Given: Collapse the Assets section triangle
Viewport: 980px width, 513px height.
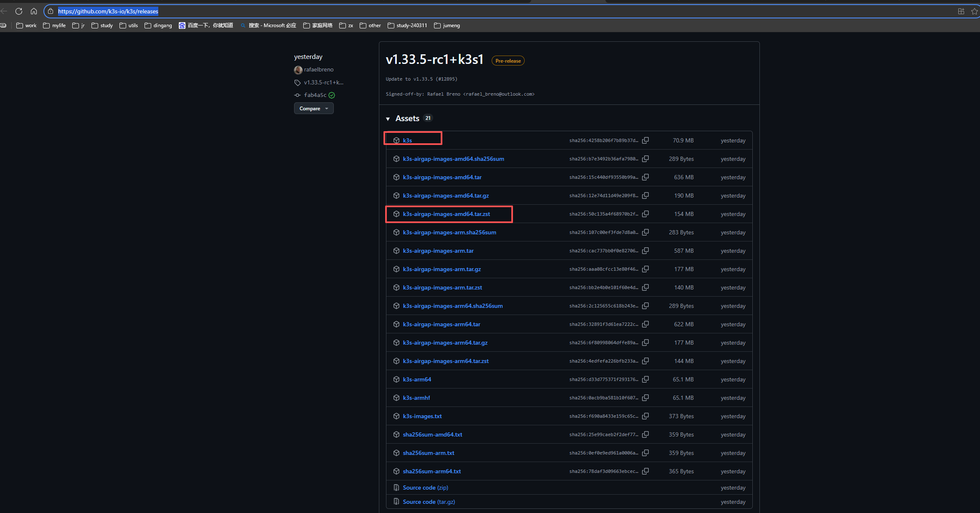Looking at the screenshot, I should point(388,119).
